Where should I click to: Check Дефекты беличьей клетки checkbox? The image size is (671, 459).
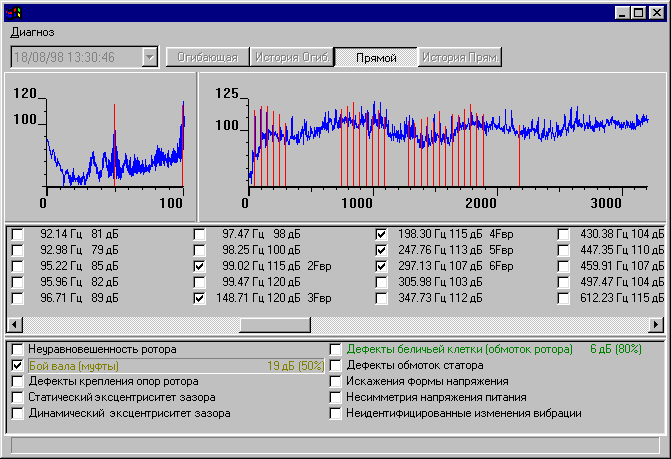click(x=336, y=349)
